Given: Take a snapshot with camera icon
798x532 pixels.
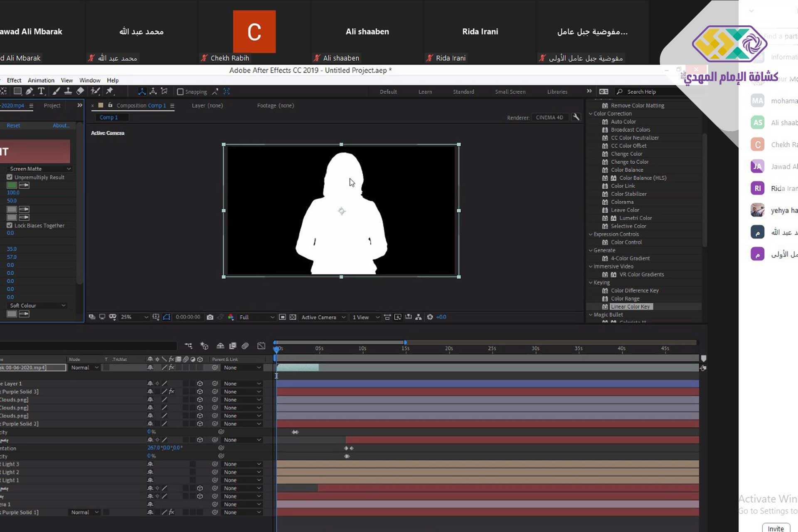Looking at the screenshot, I should pyautogui.click(x=210, y=317).
